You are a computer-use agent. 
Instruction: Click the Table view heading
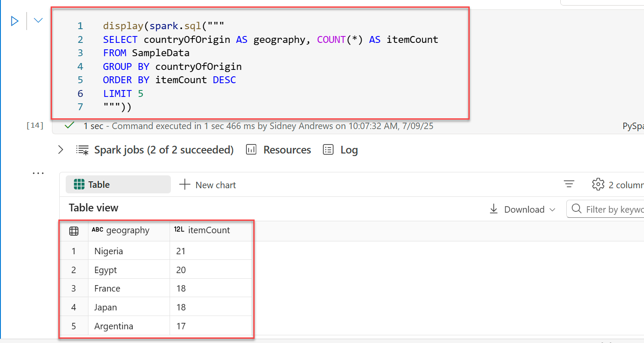tap(94, 208)
